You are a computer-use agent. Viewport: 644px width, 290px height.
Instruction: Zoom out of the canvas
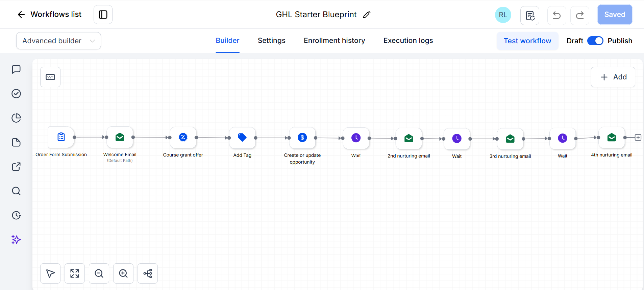99,273
